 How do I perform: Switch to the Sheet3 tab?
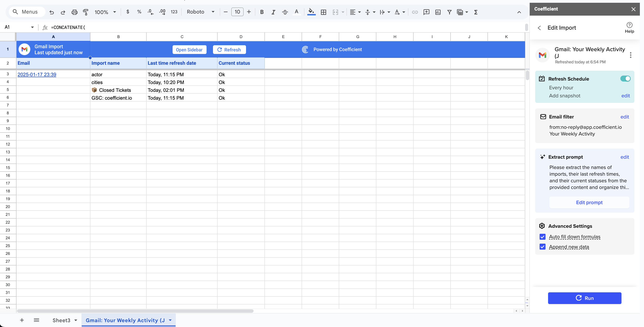tap(61, 320)
